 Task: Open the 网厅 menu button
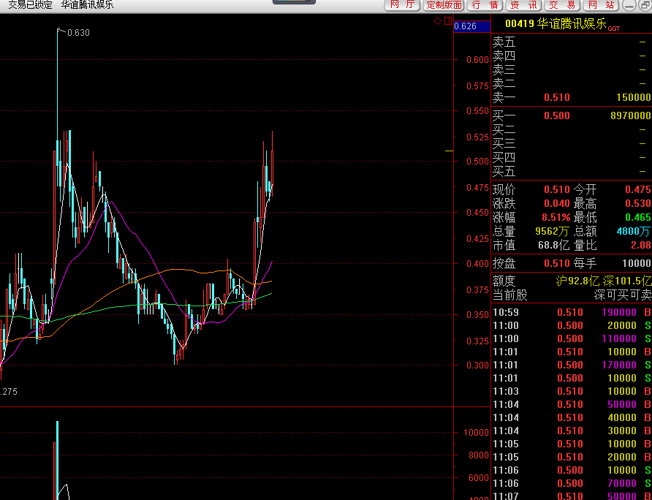(x=402, y=5)
